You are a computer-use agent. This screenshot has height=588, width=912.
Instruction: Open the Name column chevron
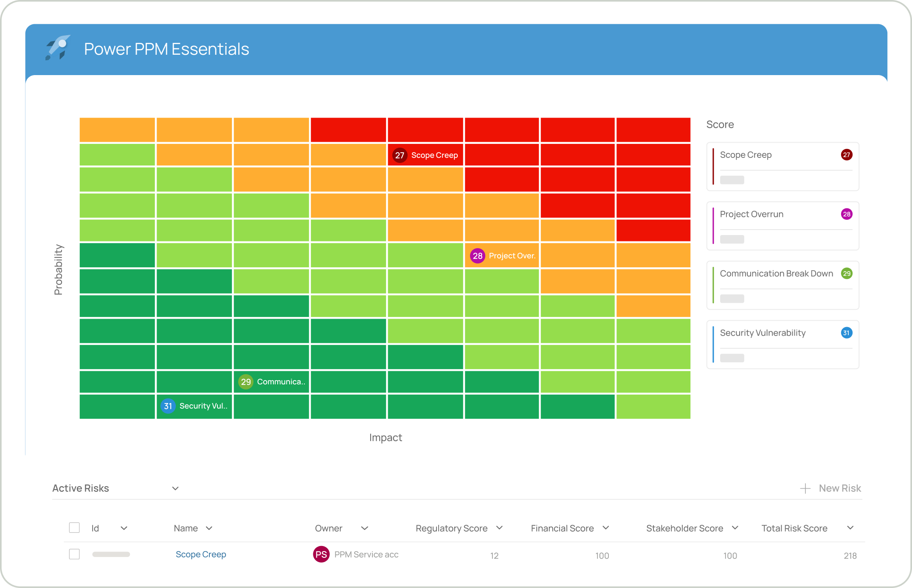click(x=209, y=528)
